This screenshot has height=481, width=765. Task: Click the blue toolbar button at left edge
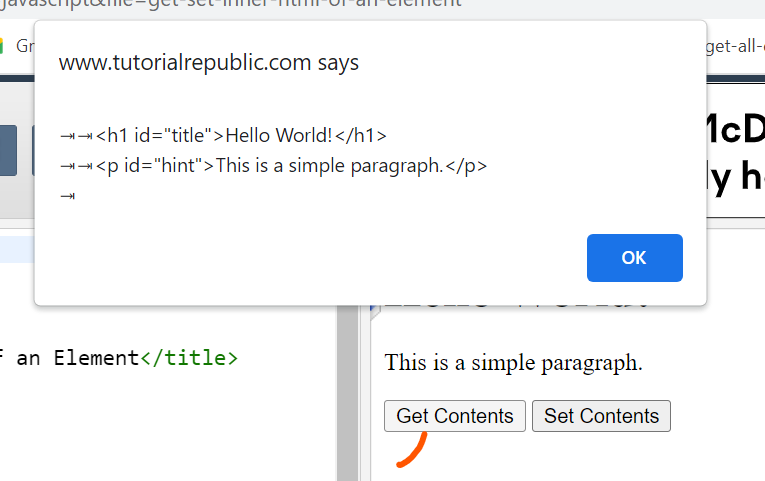pyautogui.click(x=10, y=150)
